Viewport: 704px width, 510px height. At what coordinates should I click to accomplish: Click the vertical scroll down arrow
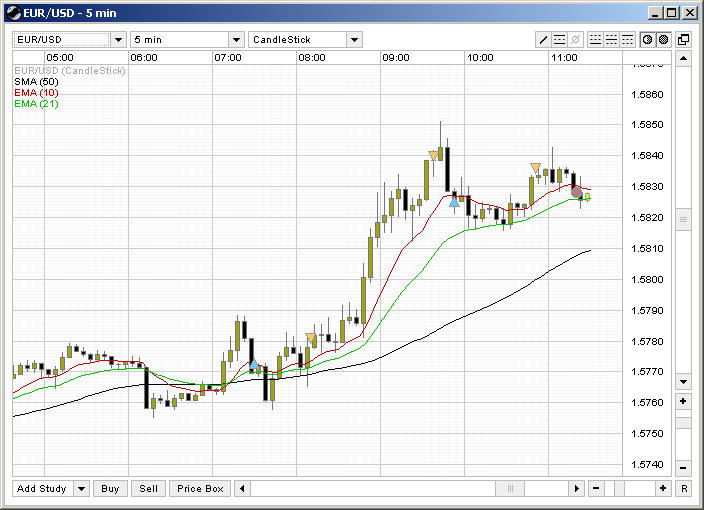(683, 382)
